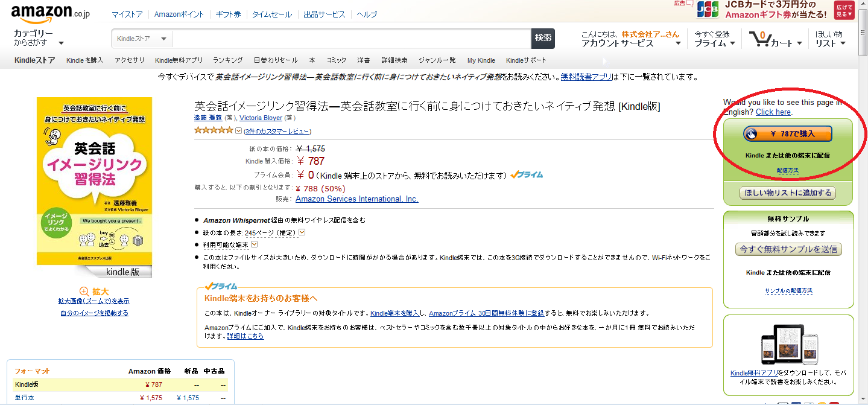Image resolution: width=868 pixels, height=405 pixels.
Task: Click the プライム logo above Kindle端末 box
Action: pos(221,286)
